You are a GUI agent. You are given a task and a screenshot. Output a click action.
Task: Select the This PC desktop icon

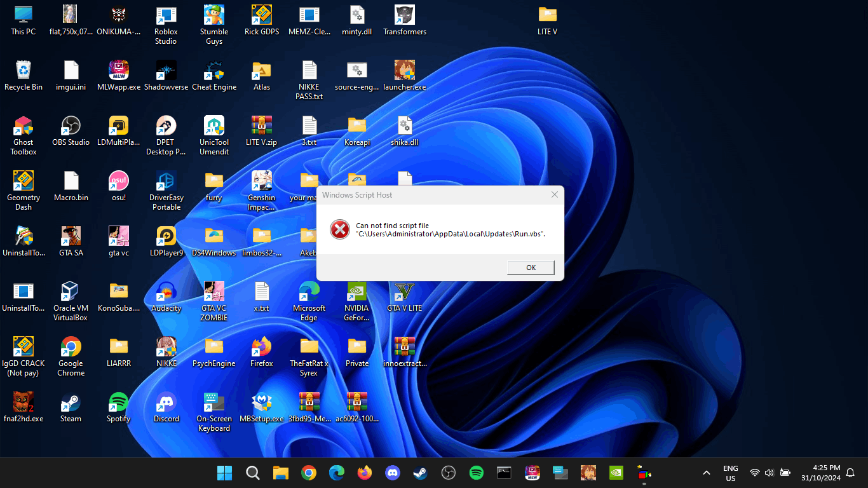(x=24, y=21)
